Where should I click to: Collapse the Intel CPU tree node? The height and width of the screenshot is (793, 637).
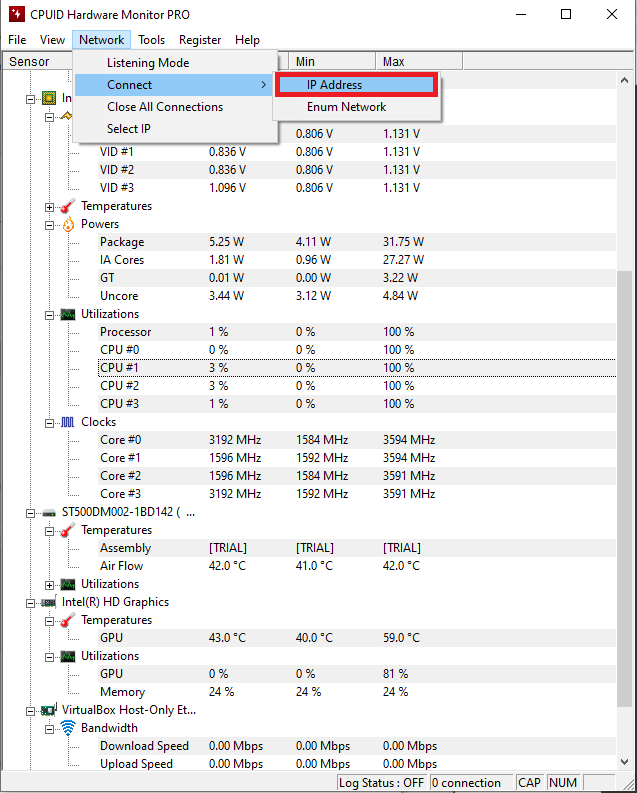point(30,99)
